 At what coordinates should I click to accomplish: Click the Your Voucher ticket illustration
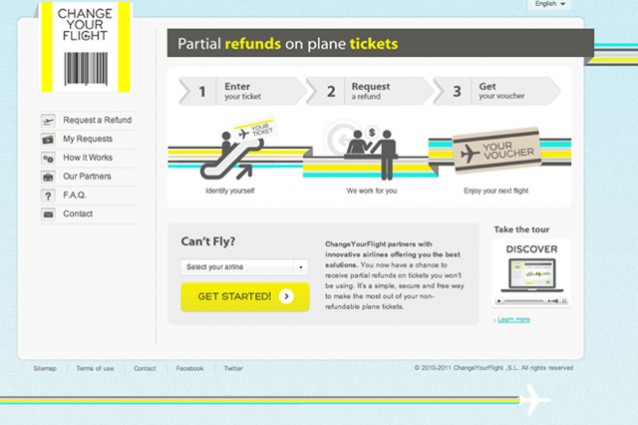(497, 150)
